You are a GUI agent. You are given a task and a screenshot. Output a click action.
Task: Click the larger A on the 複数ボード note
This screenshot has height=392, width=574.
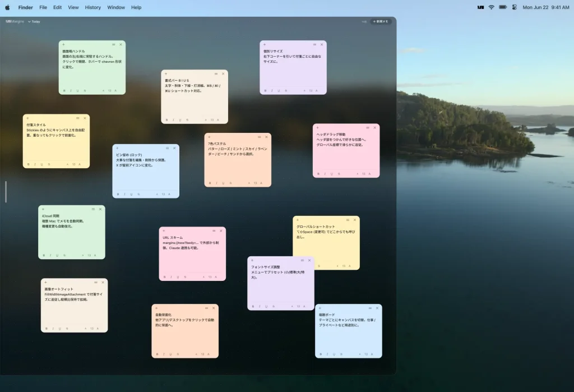(x=372, y=354)
